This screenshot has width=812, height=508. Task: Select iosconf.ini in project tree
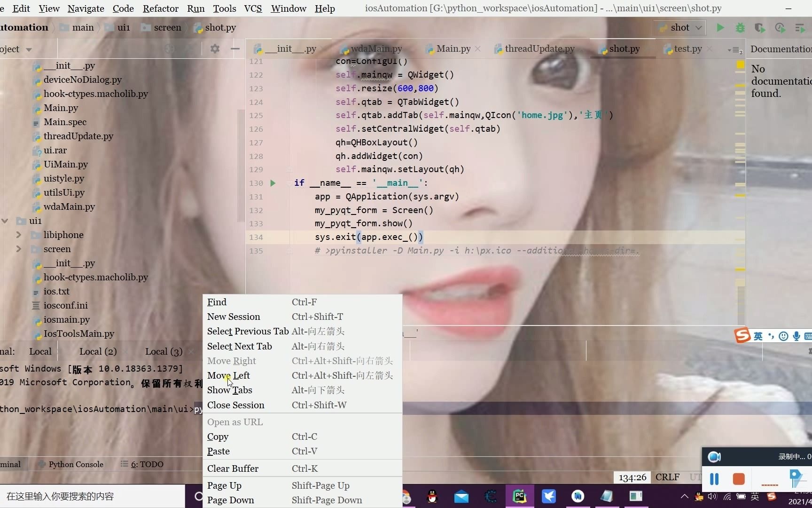point(65,305)
